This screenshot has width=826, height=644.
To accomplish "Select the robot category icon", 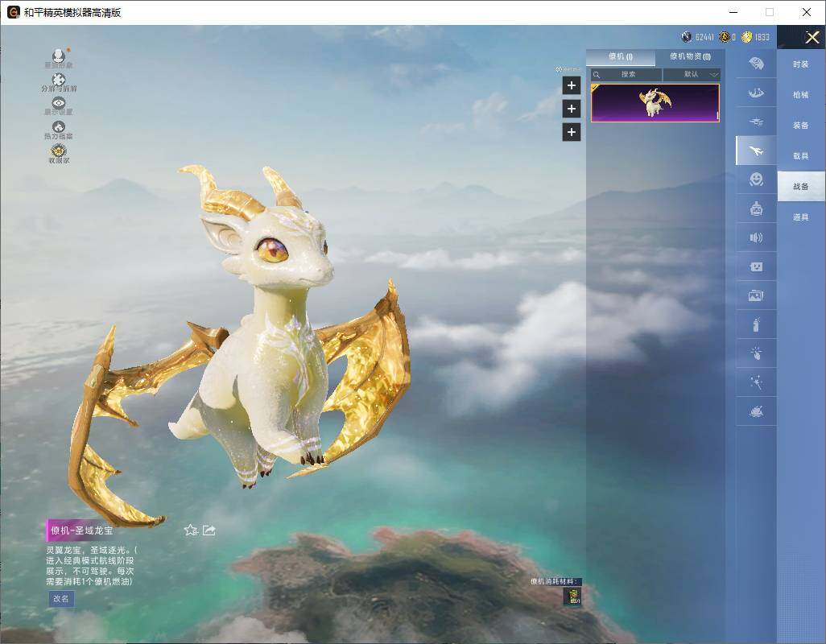I will point(757,208).
